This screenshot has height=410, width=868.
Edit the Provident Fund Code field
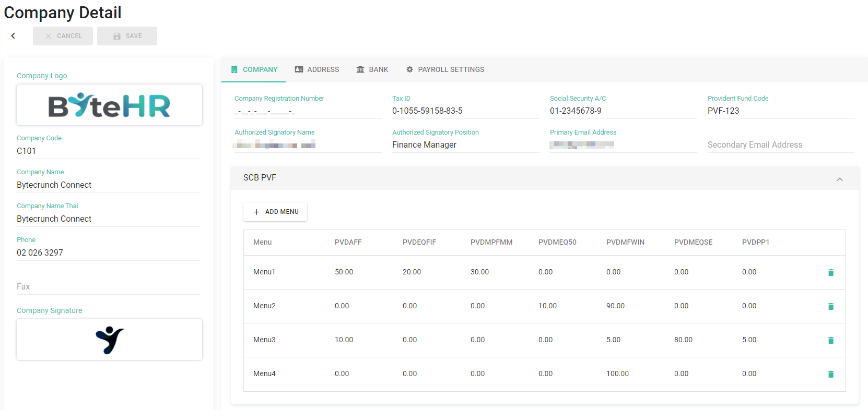[x=781, y=111]
